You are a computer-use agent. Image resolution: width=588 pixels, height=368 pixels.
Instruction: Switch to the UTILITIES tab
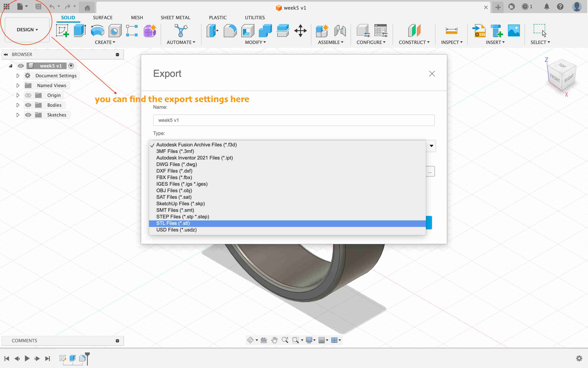[x=255, y=18]
